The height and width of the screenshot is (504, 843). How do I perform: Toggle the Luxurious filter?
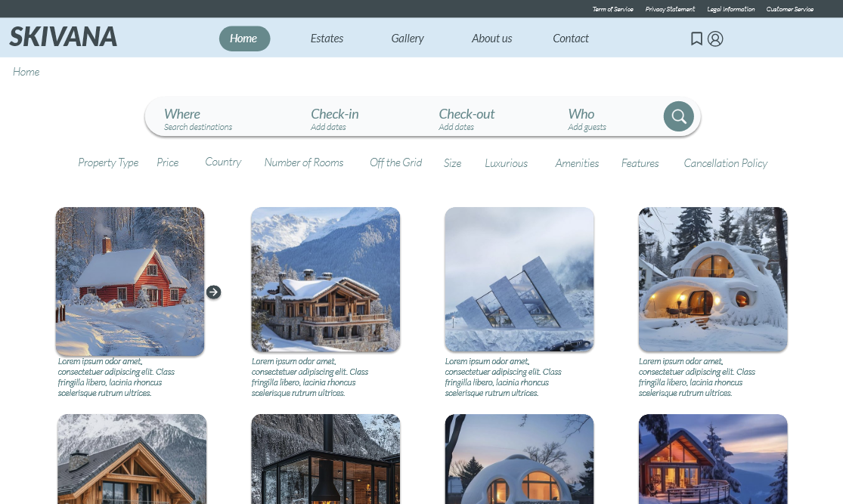506,163
